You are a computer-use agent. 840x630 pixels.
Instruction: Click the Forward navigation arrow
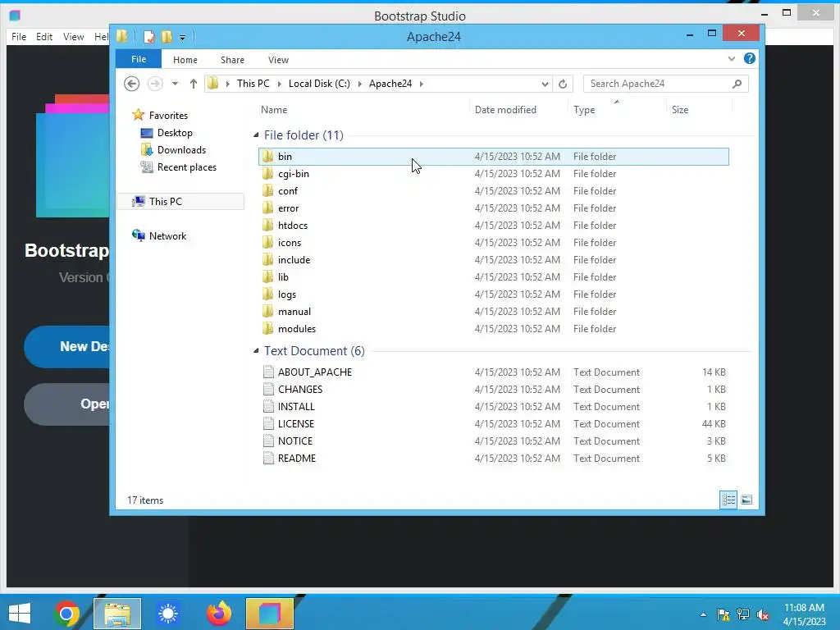pos(155,84)
